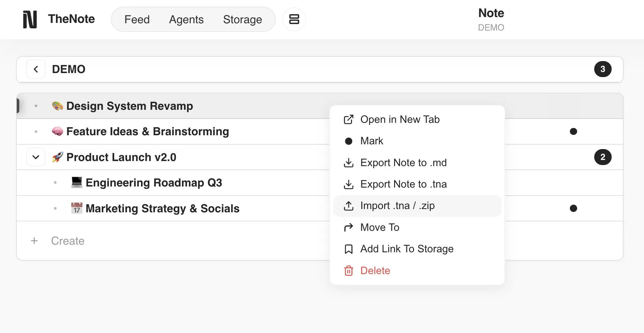Click the palette emoji on Design System Revamp
The image size is (644, 333).
57,106
